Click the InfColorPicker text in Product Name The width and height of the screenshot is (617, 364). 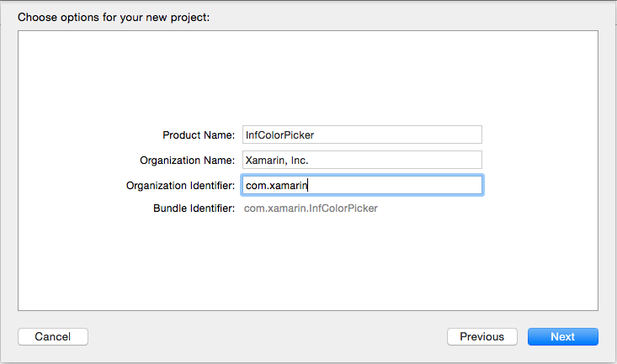point(279,135)
